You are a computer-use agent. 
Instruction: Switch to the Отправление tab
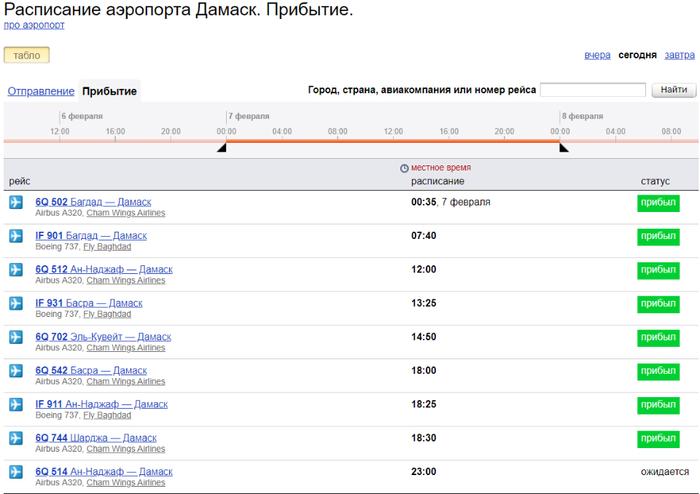41,91
